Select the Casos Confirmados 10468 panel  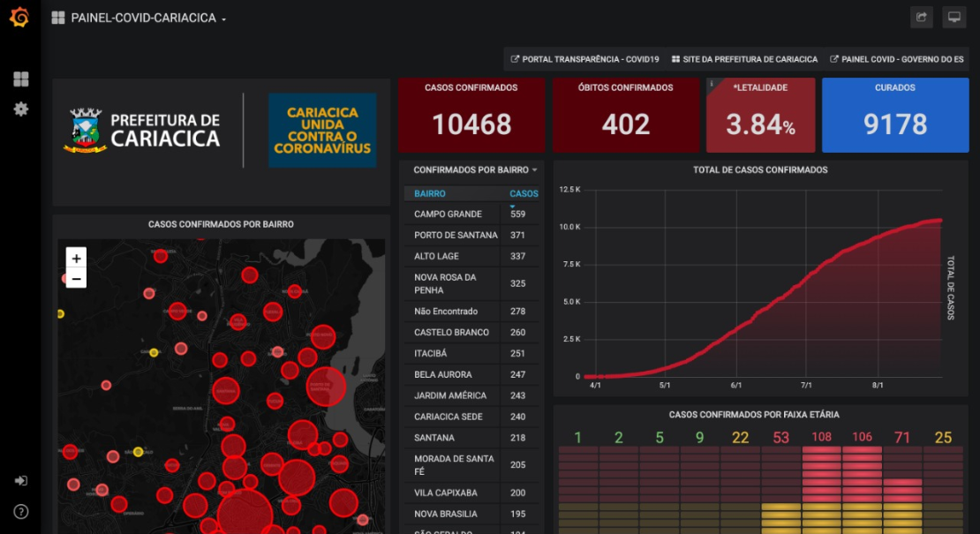pyautogui.click(x=471, y=115)
